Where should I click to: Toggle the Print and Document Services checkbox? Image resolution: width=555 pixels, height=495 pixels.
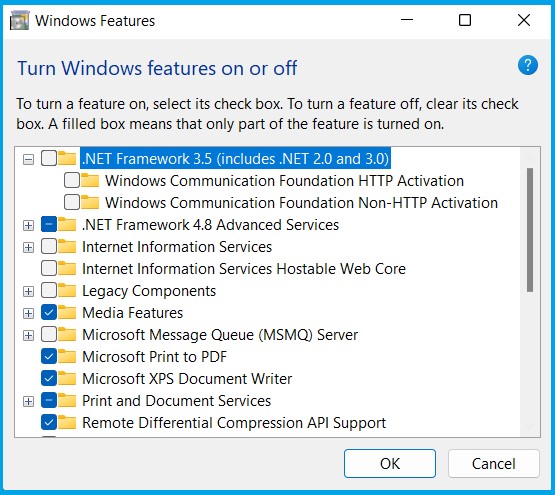coord(49,400)
